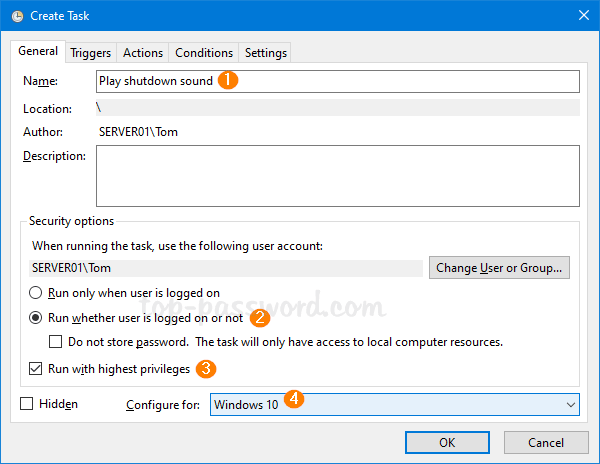Select 'Run only when user is logged on'
600x464 pixels.
point(36,293)
